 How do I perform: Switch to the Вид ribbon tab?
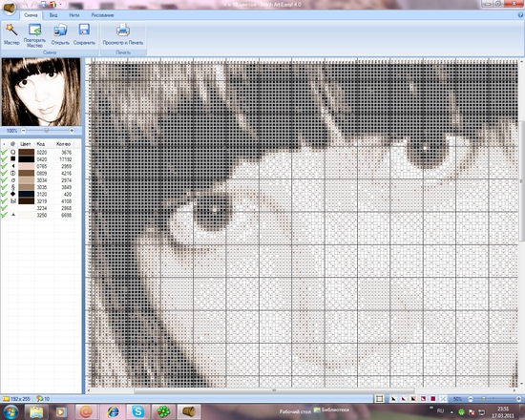53,15
